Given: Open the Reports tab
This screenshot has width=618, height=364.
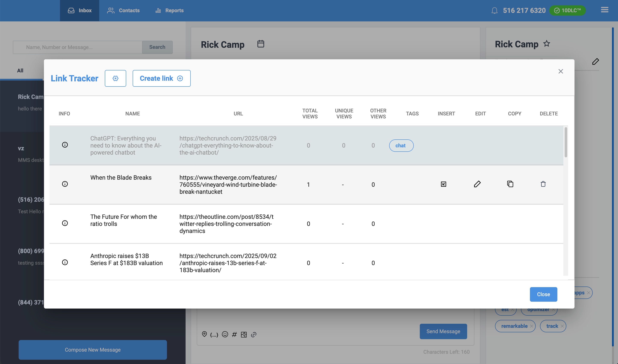Looking at the screenshot, I should click(169, 10).
